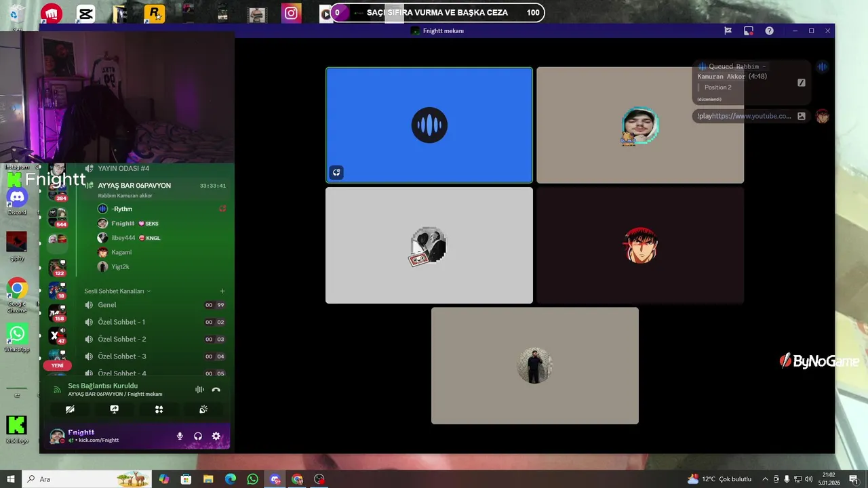868x488 pixels.
Task: Click the icon on the Rythm tile
Action: [x=336, y=172]
